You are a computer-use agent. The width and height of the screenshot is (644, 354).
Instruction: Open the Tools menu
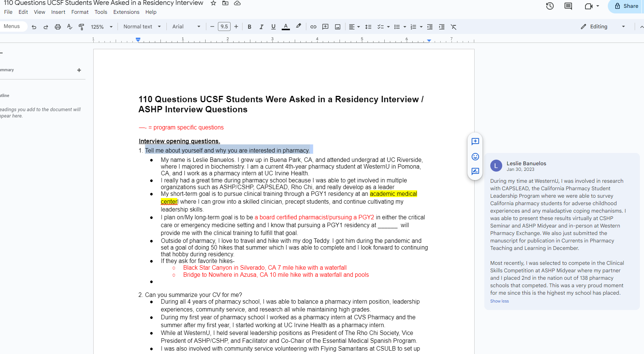pos(101,12)
